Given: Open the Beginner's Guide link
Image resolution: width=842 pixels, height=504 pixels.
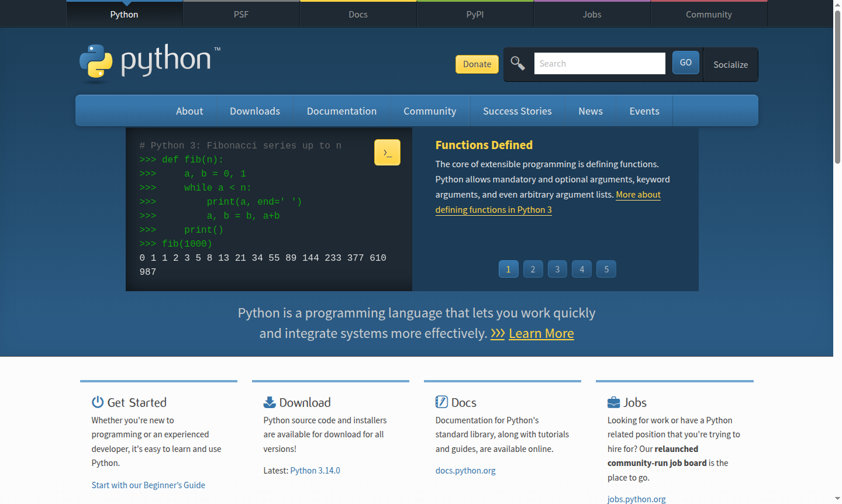Looking at the screenshot, I should pos(148,485).
